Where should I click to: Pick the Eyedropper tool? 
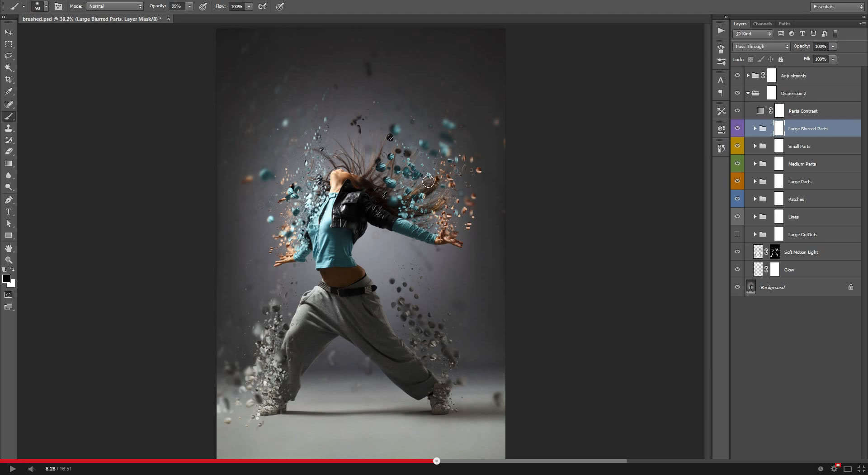(9, 91)
